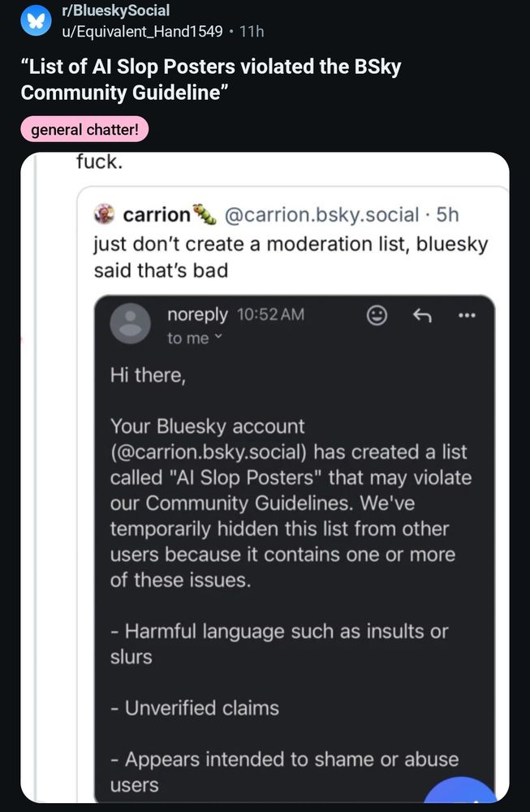Select the 'general chatter!' flair tag

pyautogui.click(x=84, y=130)
